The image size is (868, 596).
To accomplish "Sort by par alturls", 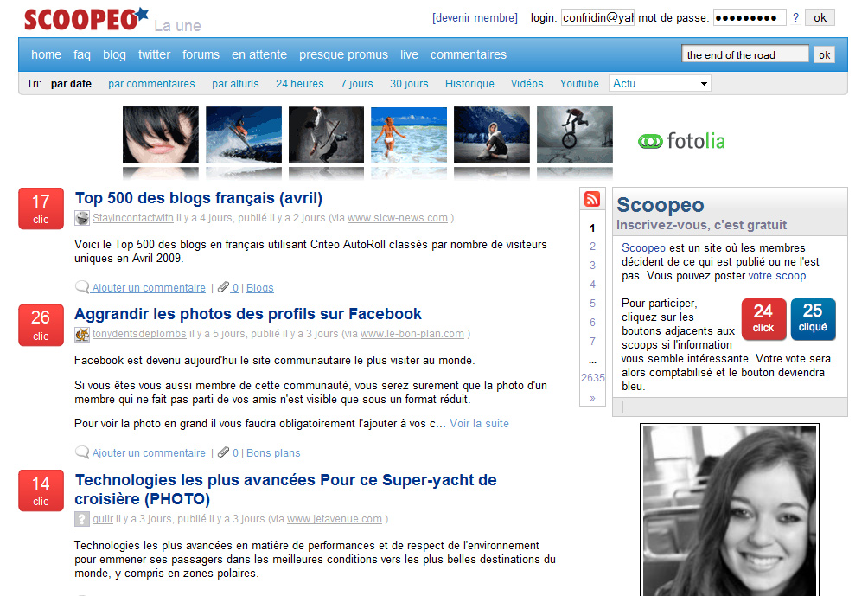I will point(235,84).
